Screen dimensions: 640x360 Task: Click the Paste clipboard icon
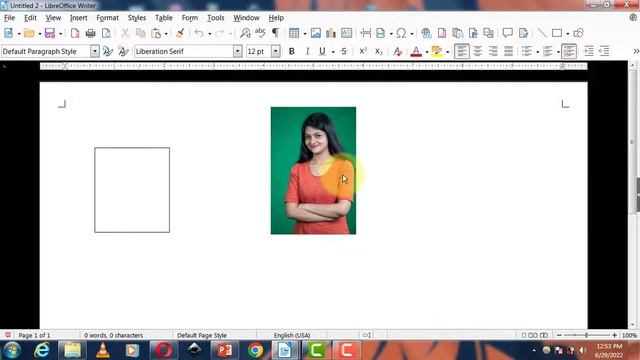(156, 33)
